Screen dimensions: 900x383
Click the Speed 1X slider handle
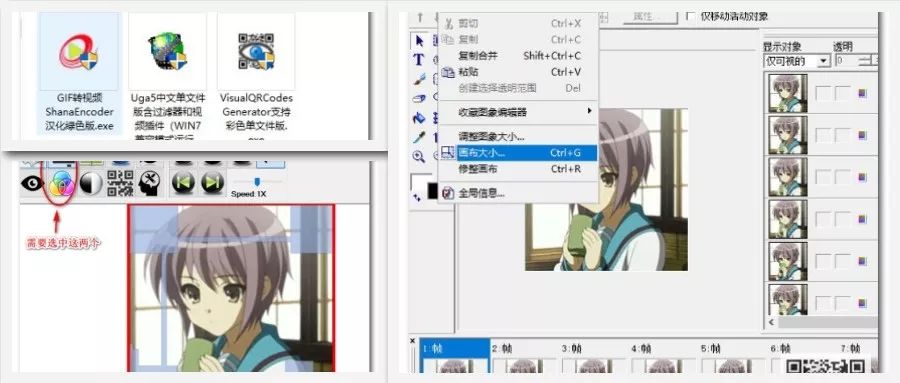[257, 181]
